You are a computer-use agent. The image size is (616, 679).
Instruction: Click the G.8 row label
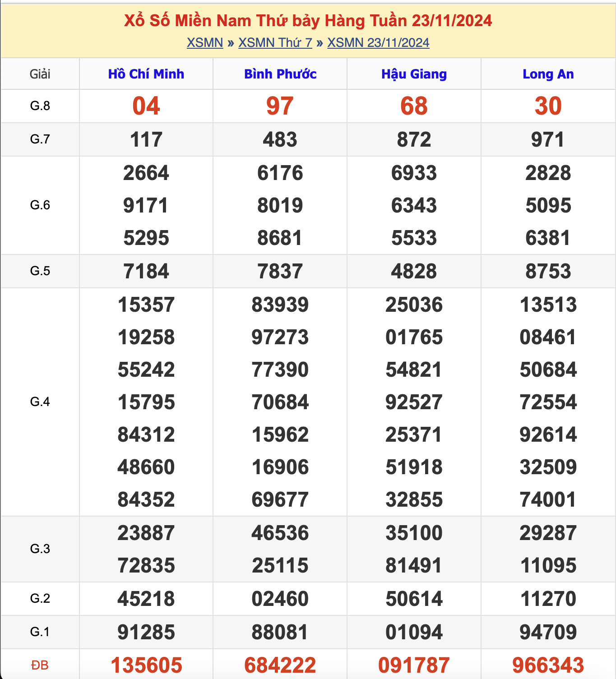[x=40, y=106]
